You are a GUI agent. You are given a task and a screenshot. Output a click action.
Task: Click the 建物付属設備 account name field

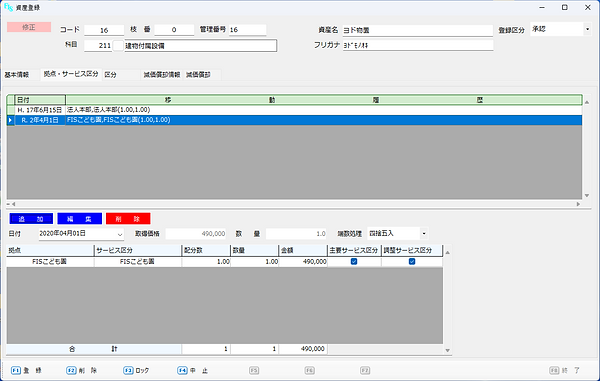coord(201,46)
